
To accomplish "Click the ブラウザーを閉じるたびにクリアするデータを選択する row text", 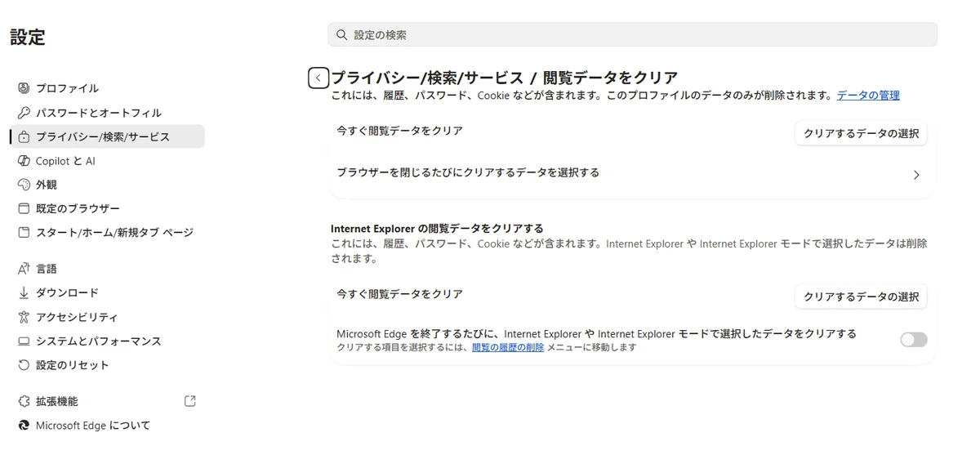I will [468, 172].
